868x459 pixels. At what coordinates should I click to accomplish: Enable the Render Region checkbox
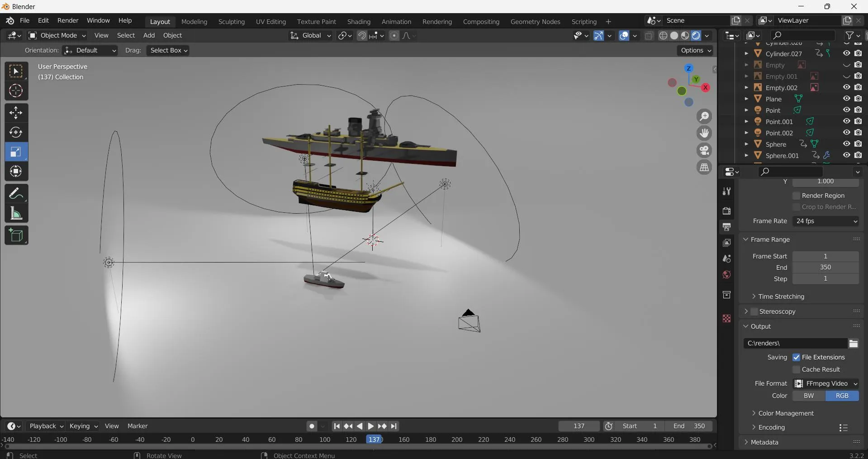coord(797,196)
